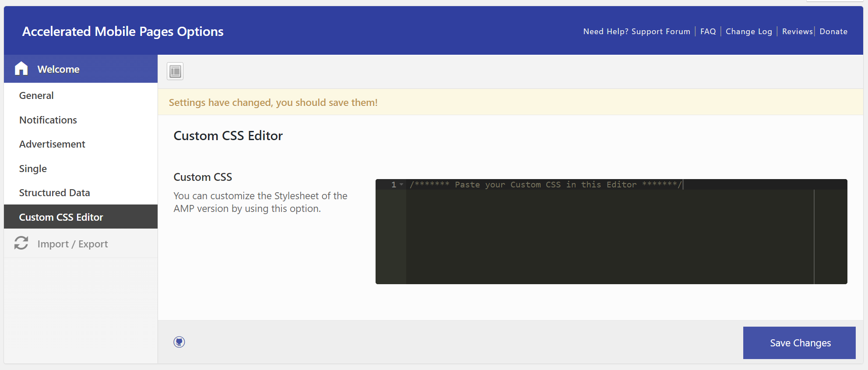
Task: Click the Save Changes button
Action: coord(799,343)
